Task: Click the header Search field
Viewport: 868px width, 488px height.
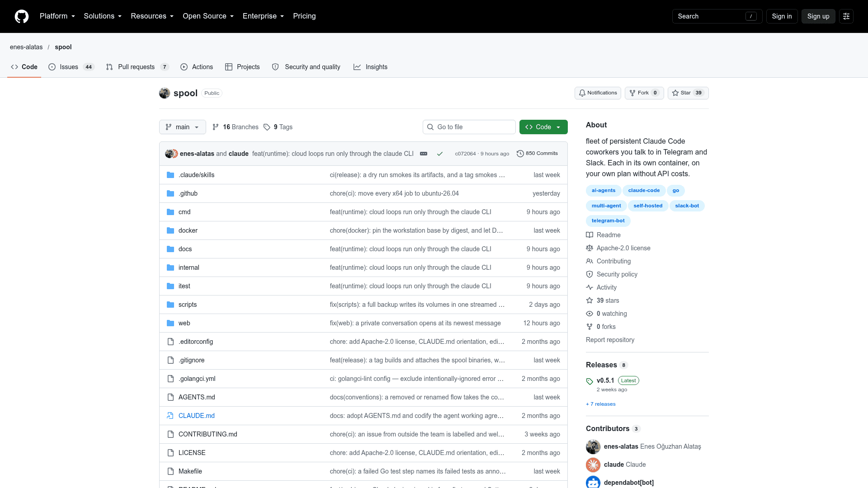Action: point(717,16)
